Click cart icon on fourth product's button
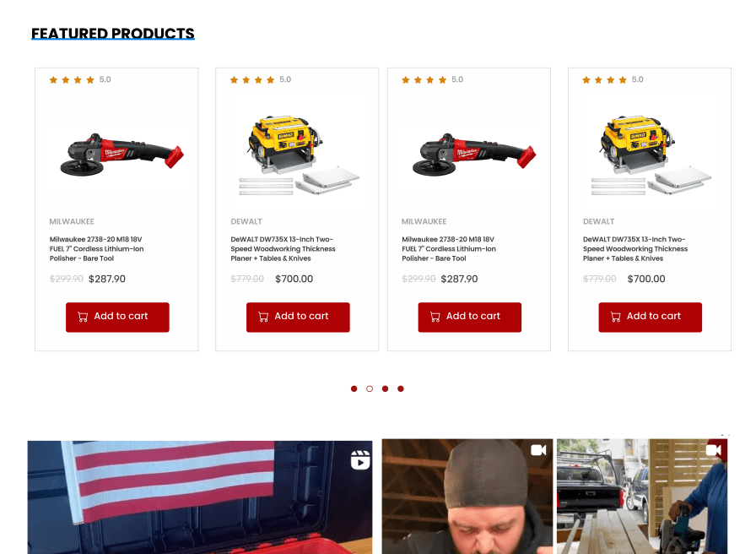756x554 pixels. (616, 317)
